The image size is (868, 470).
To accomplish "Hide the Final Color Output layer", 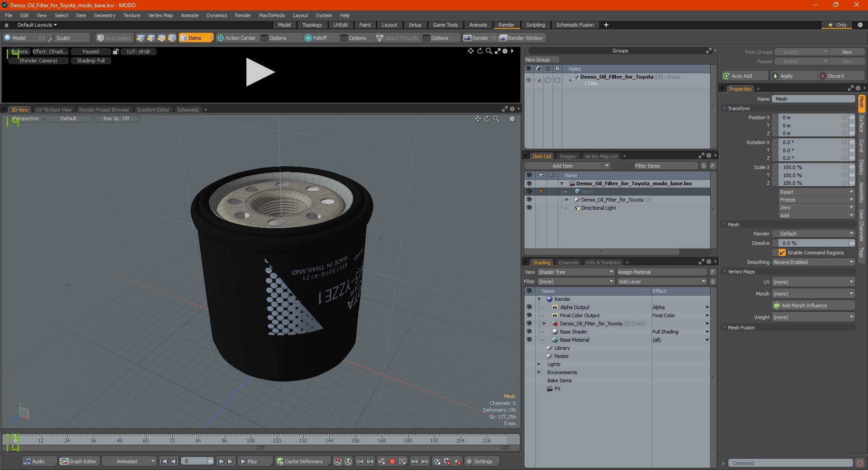I will 529,315.
